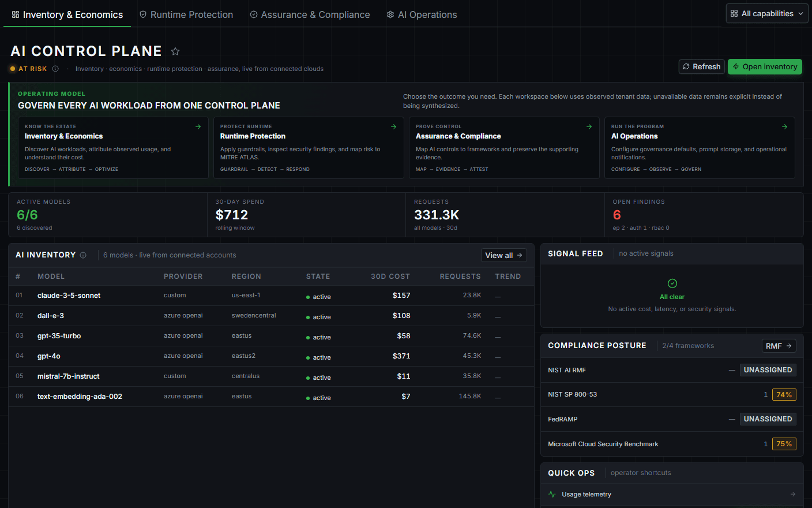
Task: Sort by the REQUESTS column header
Action: click(x=460, y=277)
